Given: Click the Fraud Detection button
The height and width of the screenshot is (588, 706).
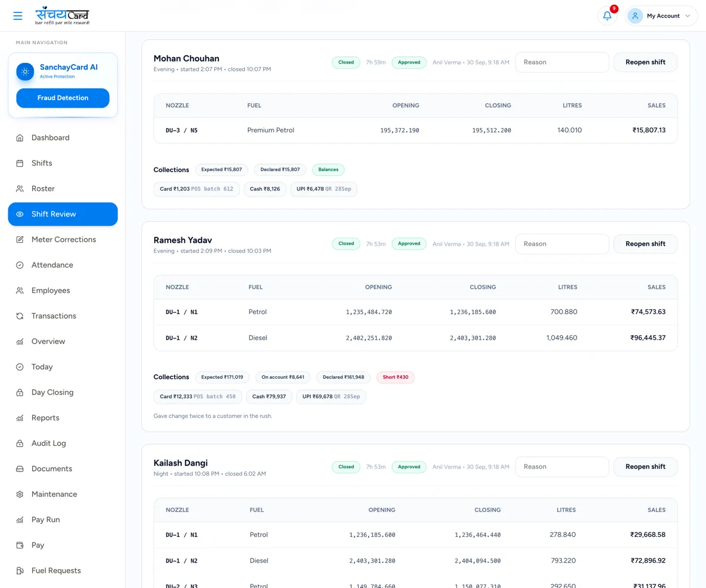Looking at the screenshot, I should click(63, 98).
